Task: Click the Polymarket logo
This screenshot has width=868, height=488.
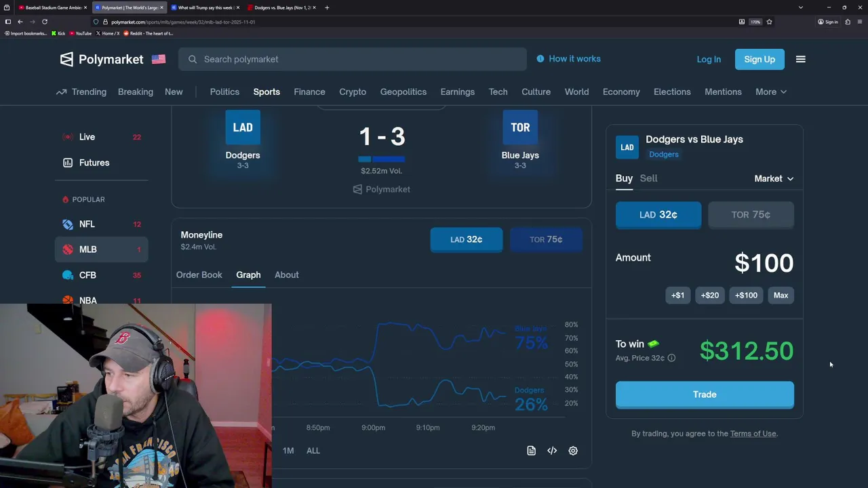Action: (102, 59)
